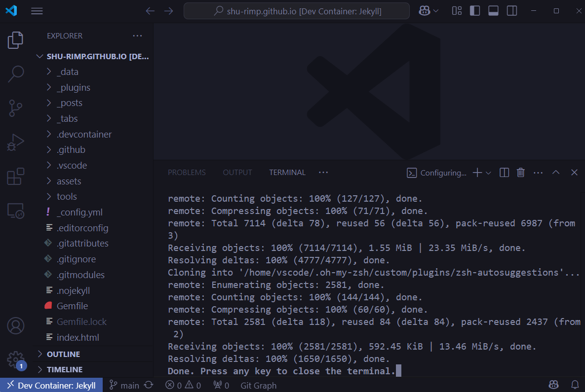Open errors and warnings count in status bar
This screenshot has height=392, width=585.
click(183, 385)
